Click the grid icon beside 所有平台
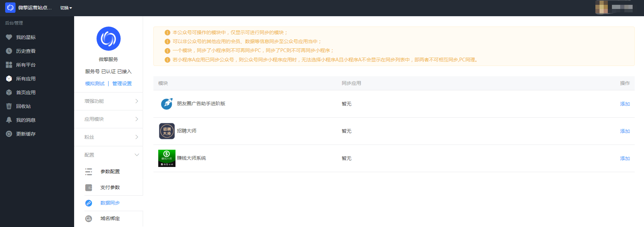Image resolution: width=644 pixels, height=227 pixels. [9, 65]
